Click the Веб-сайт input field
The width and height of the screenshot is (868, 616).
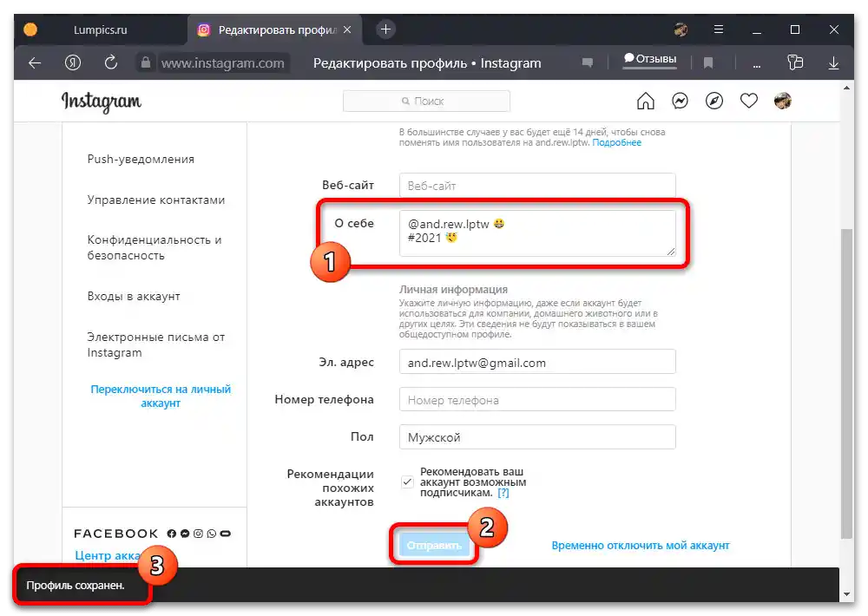pyautogui.click(x=537, y=186)
